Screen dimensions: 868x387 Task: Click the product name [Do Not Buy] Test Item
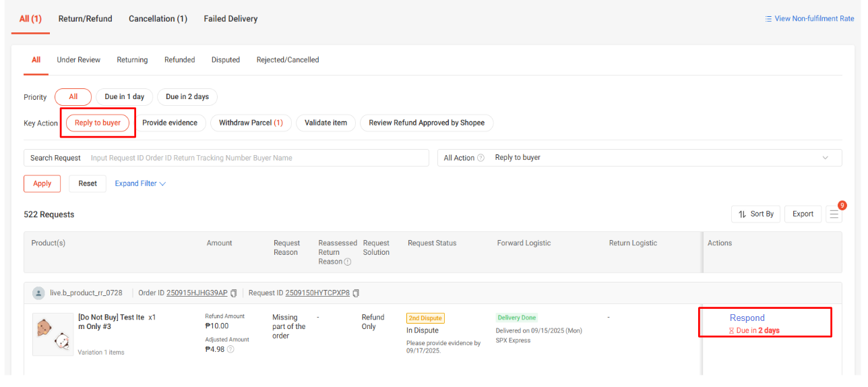[x=111, y=322]
